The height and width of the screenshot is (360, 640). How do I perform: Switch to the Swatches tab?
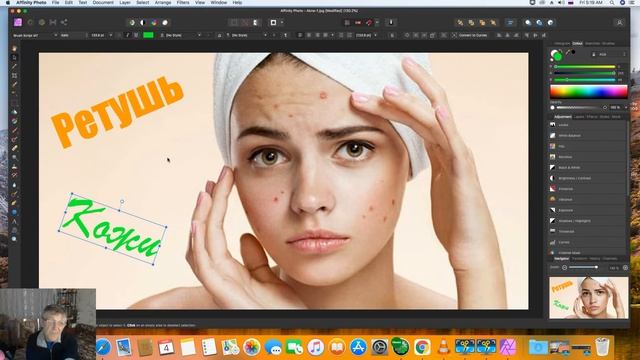[x=592, y=43]
